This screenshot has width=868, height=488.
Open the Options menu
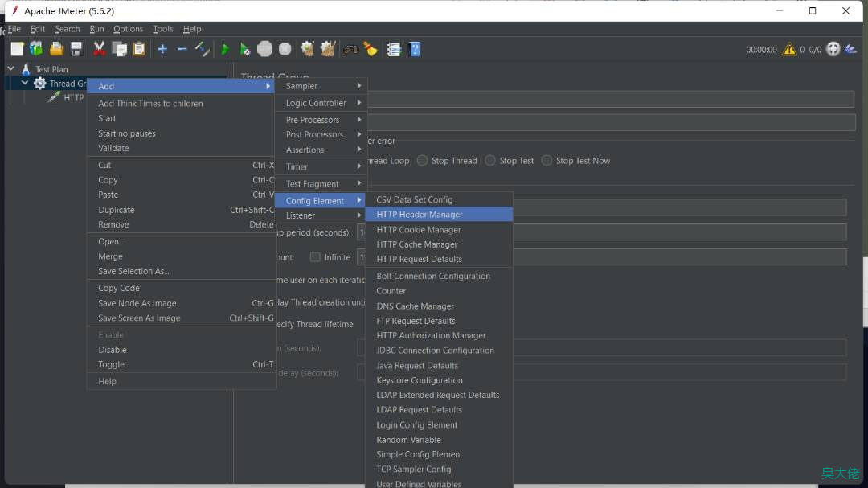128,29
